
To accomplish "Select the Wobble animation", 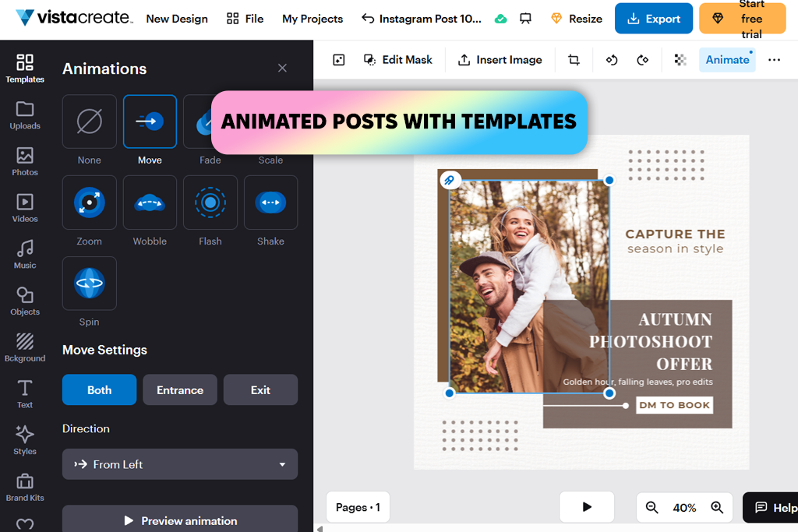I will click(x=150, y=203).
